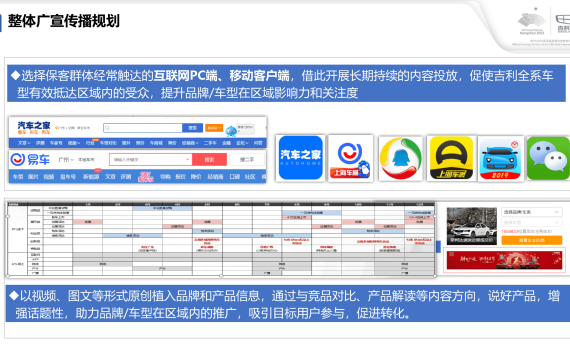Expand the brand/series selection dropdown

[x=531, y=212]
